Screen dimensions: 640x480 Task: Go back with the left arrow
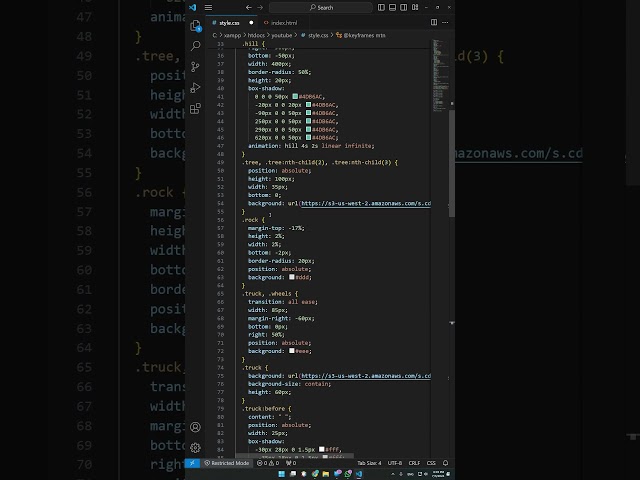(x=249, y=7)
